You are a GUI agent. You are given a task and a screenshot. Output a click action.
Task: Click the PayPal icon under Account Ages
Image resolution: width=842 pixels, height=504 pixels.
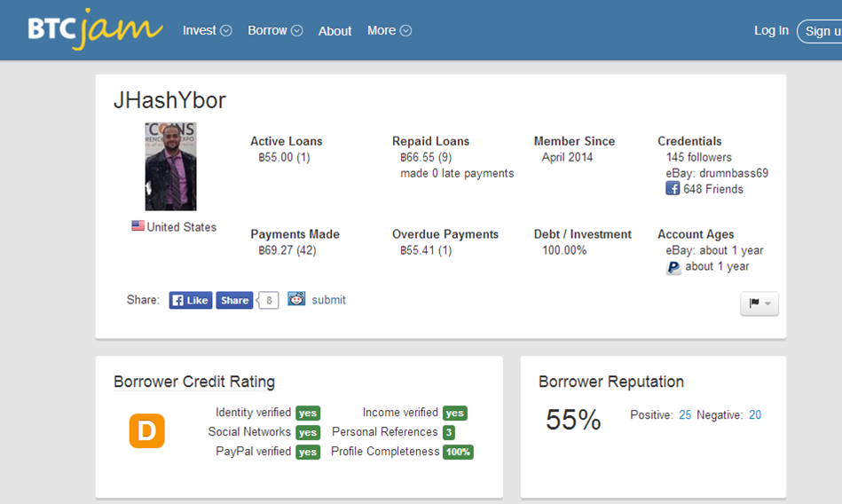pos(673,267)
